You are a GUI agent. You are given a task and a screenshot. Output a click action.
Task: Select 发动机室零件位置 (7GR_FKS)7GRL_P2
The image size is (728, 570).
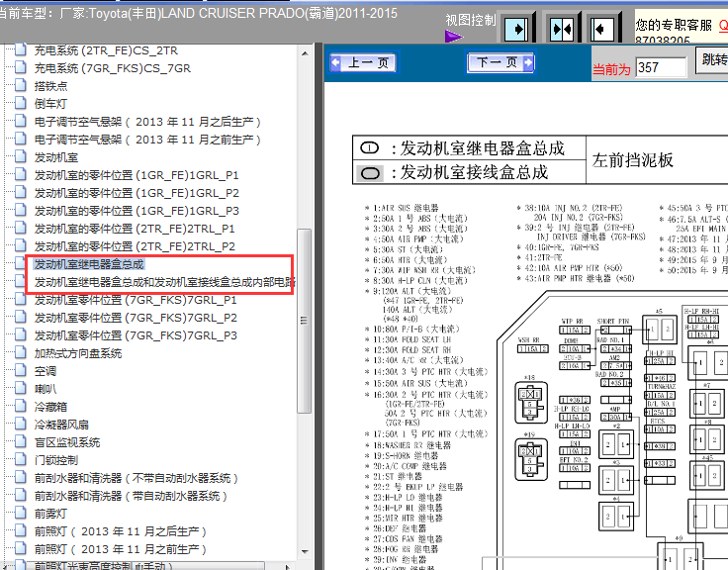pyautogui.click(x=136, y=318)
